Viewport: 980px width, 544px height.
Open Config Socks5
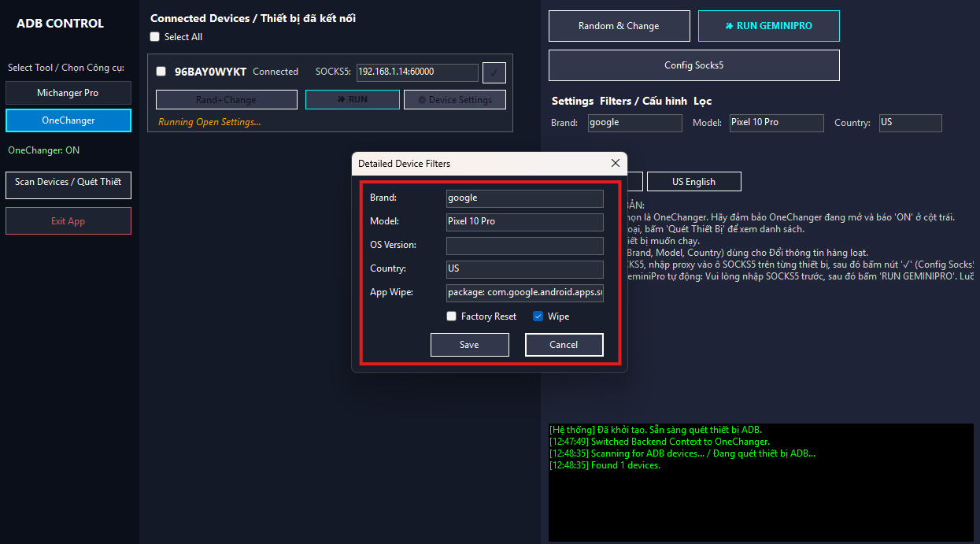point(693,65)
